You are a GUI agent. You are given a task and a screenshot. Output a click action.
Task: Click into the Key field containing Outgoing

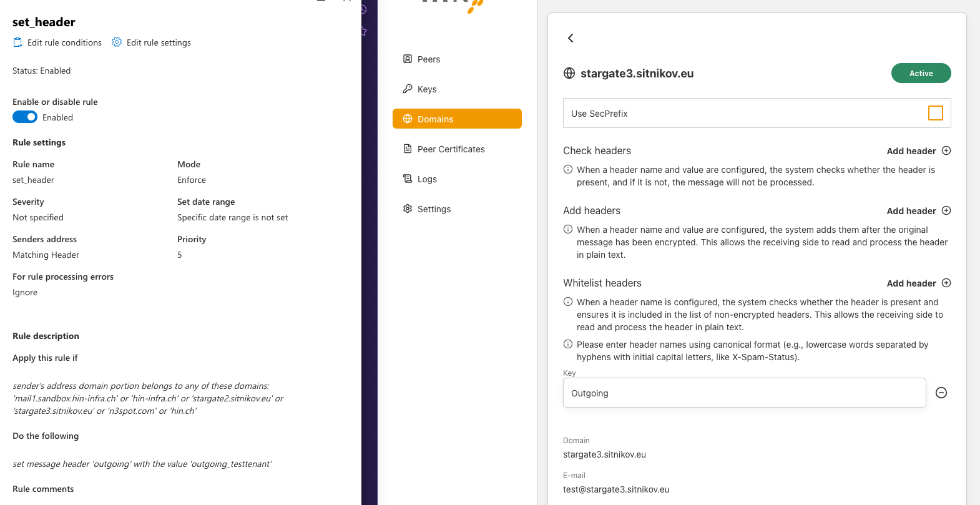coord(744,393)
